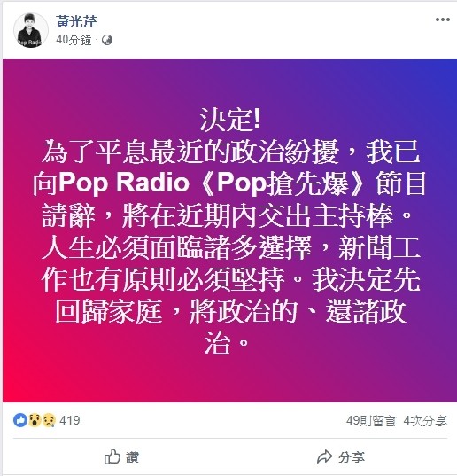
Task: Open 黃光芹's profile name link
Action: click(76, 21)
